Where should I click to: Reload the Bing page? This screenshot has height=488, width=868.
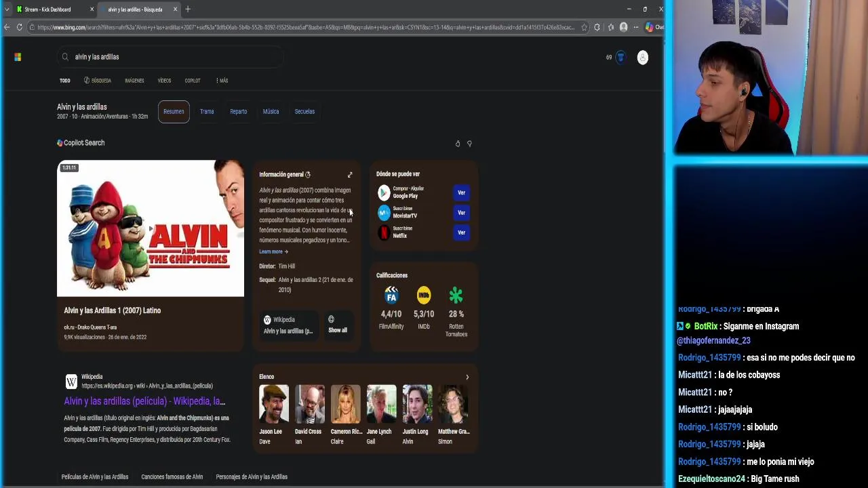(20, 27)
